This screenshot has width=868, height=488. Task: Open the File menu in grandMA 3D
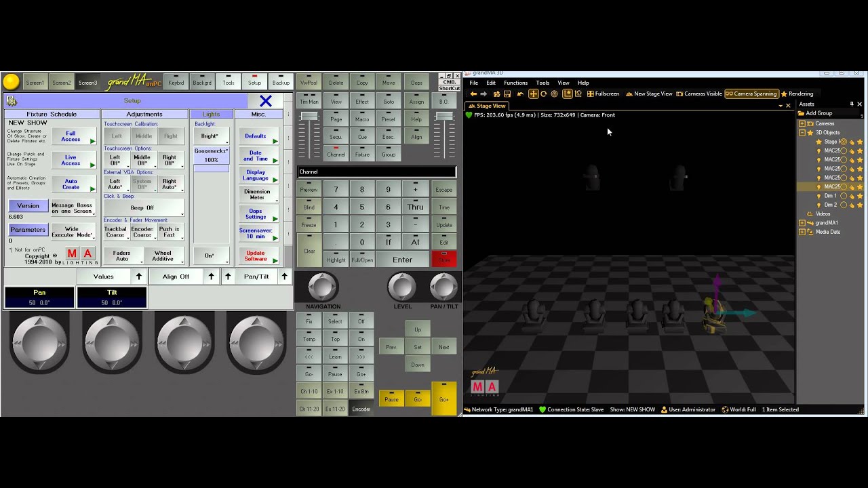(x=474, y=83)
